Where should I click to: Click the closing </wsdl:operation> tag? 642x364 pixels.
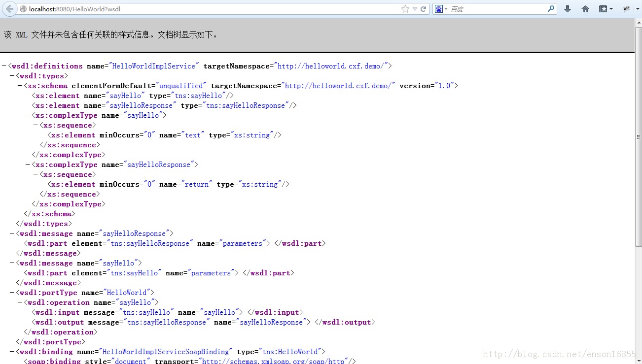[x=61, y=332]
